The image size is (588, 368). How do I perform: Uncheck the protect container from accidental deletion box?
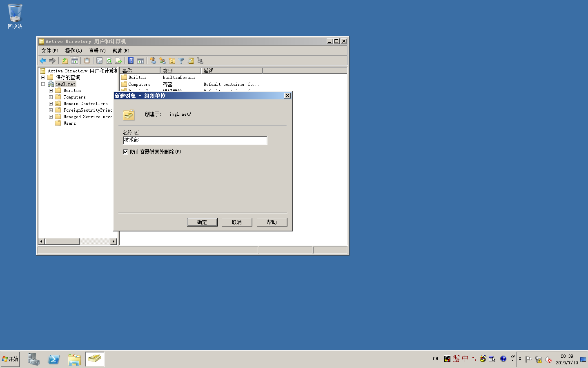pyautogui.click(x=125, y=152)
